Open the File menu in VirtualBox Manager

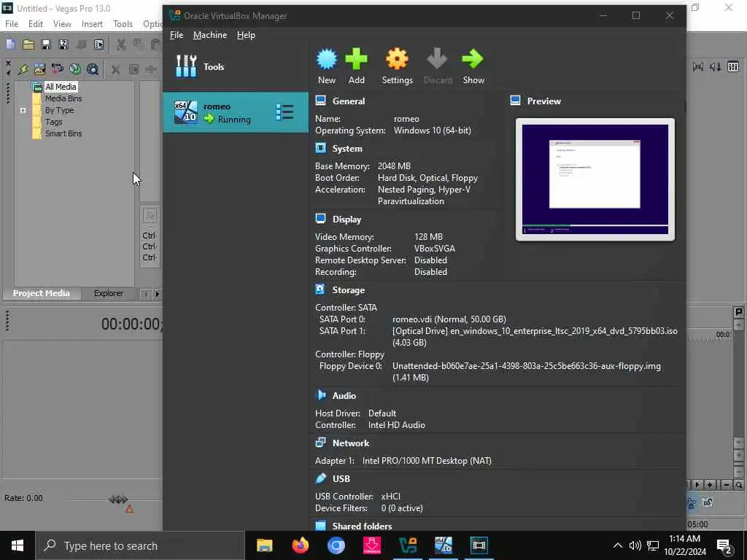coord(177,35)
